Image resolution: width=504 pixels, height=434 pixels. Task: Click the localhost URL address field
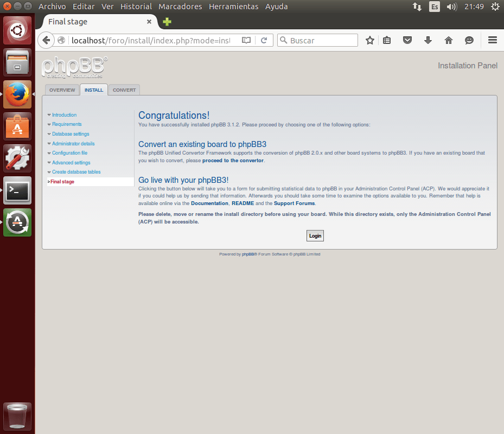(151, 41)
